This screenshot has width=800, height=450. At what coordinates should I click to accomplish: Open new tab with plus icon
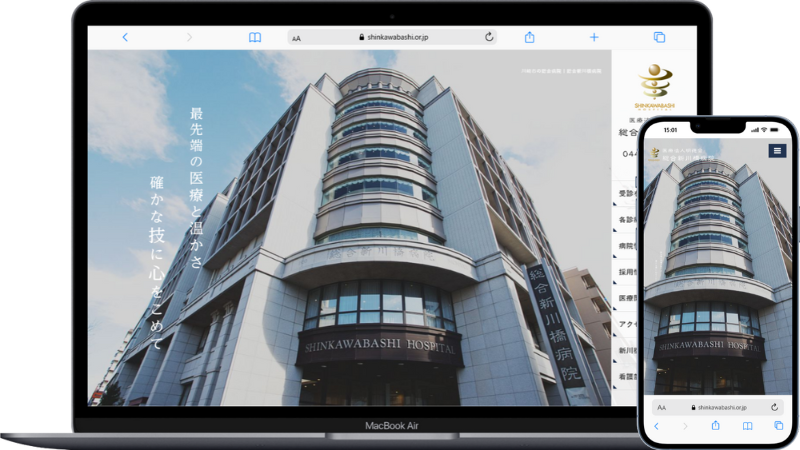(594, 37)
